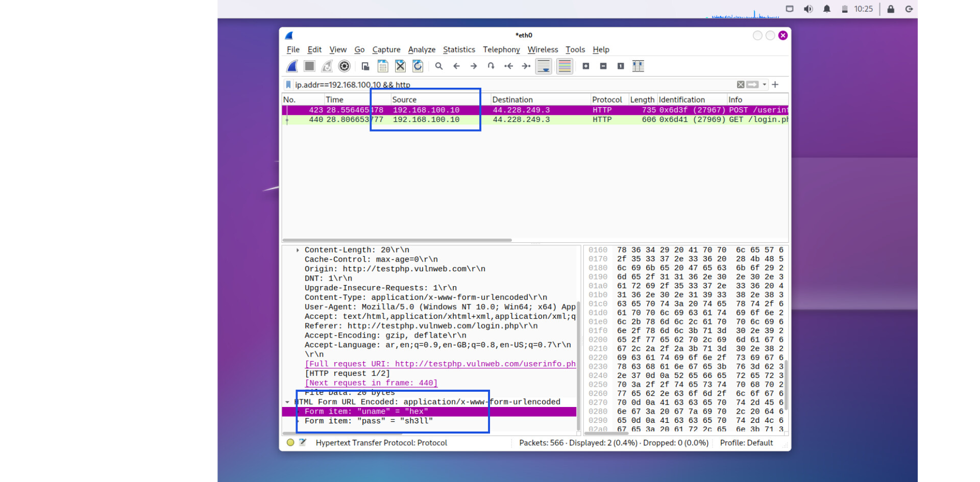Select packet 440 GET /login row

click(535, 120)
